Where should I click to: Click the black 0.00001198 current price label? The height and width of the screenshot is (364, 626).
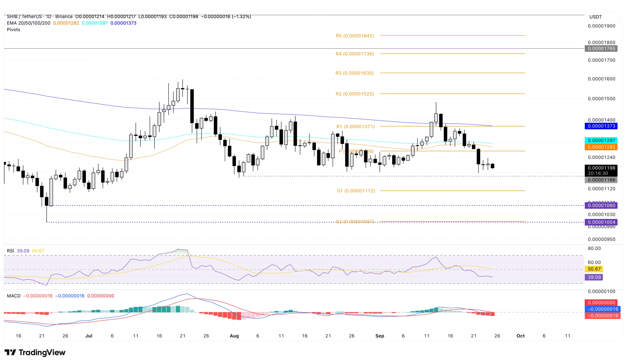coord(601,168)
